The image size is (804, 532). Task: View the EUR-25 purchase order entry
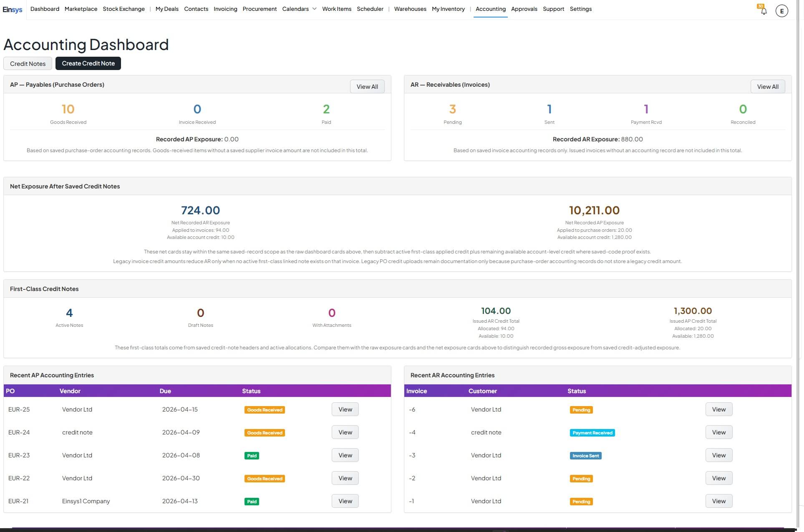click(345, 409)
